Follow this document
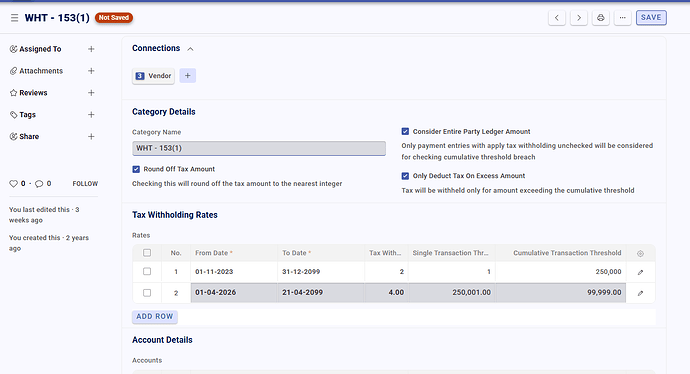Viewport: 690px width, 374px height. pyautogui.click(x=85, y=183)
